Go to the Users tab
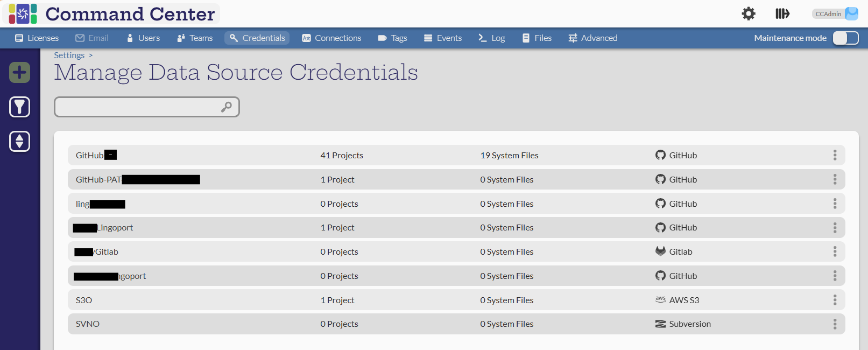This screenshot has width=868, height=350. [143, 38]
